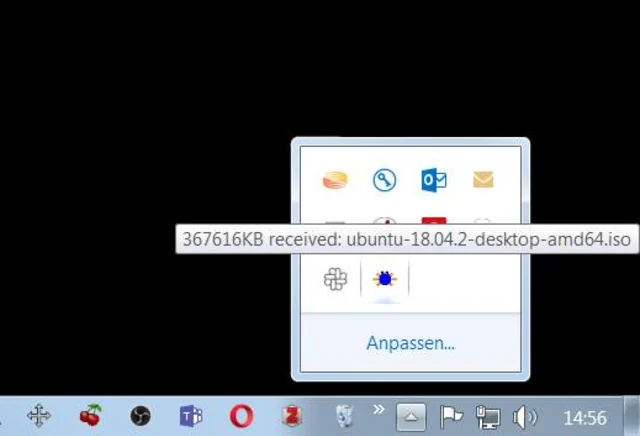
Task: Click the four-arrow move icon in taskbar
Action: [x=39, y=416]
